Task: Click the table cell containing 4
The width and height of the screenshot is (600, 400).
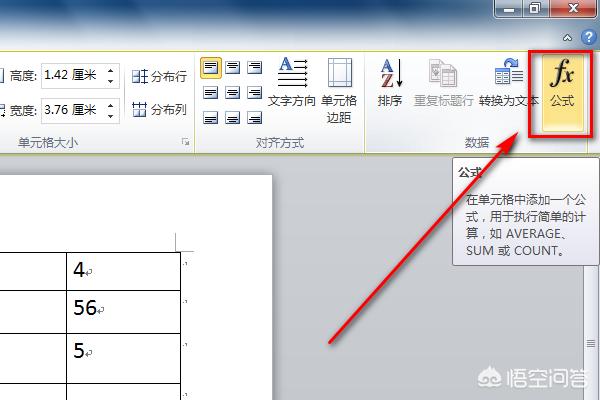Action: click(x=123, y=271)
